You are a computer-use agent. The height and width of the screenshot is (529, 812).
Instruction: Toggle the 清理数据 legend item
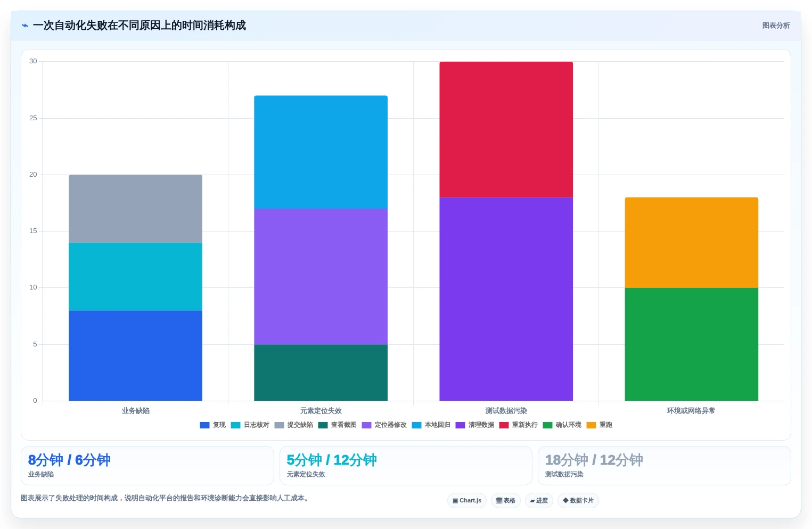[474, 425]
